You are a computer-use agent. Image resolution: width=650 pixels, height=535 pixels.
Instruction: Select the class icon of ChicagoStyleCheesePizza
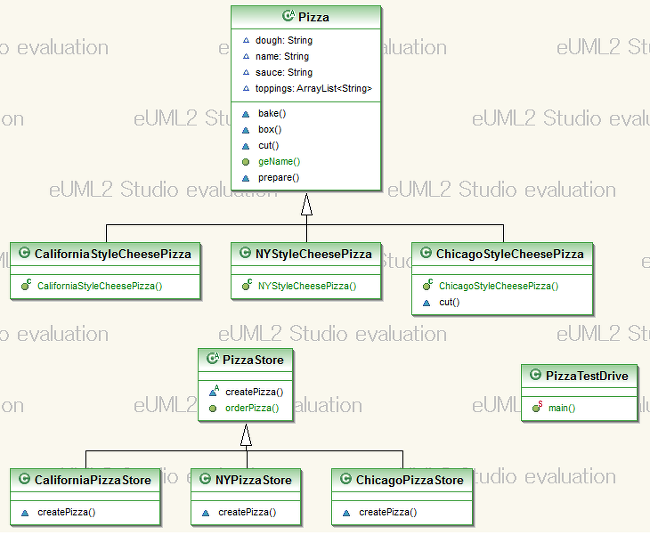pos(426,252)
